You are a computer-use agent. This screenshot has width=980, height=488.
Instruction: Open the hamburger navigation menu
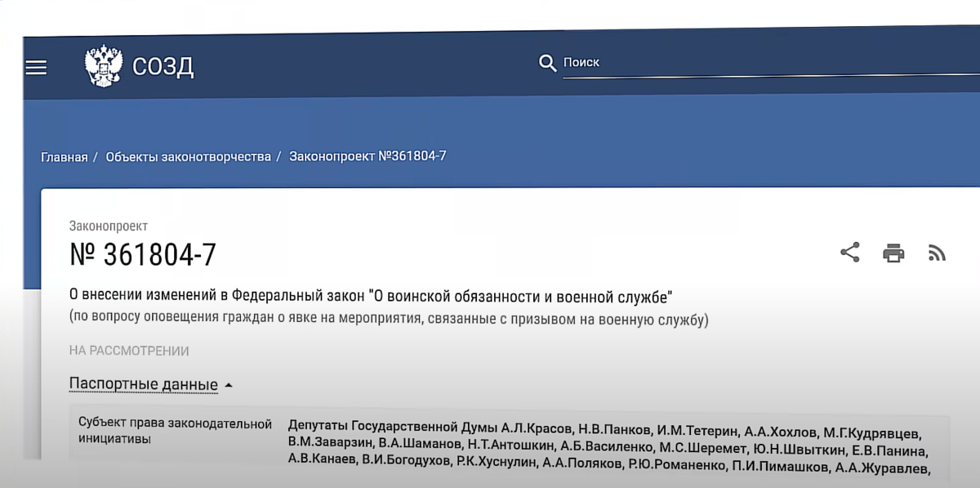coord(36,67)
